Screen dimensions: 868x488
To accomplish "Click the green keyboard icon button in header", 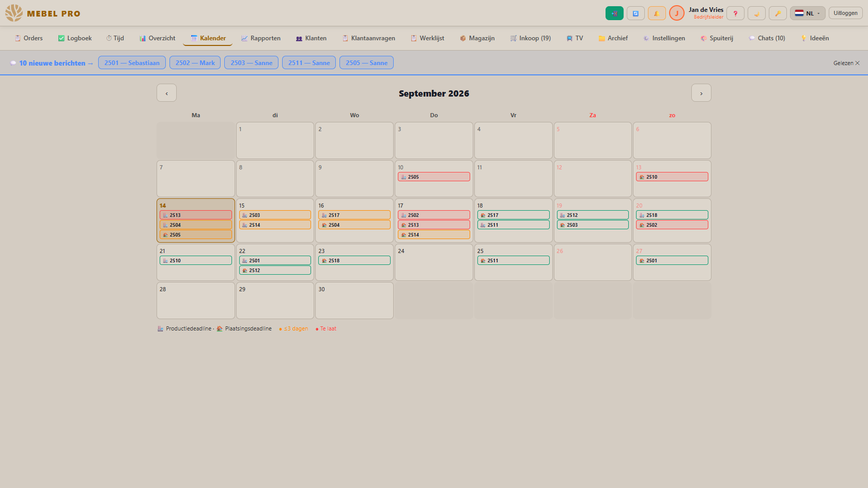I will tap(614, 13).
